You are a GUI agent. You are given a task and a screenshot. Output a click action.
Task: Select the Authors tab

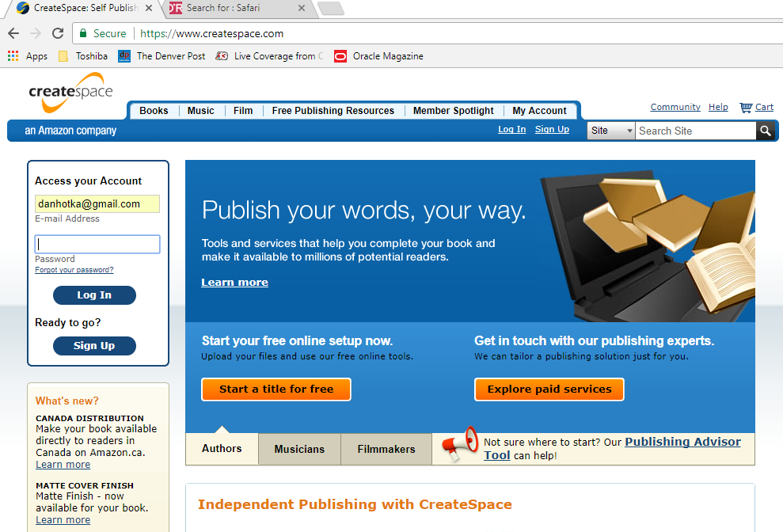(222, 449)
